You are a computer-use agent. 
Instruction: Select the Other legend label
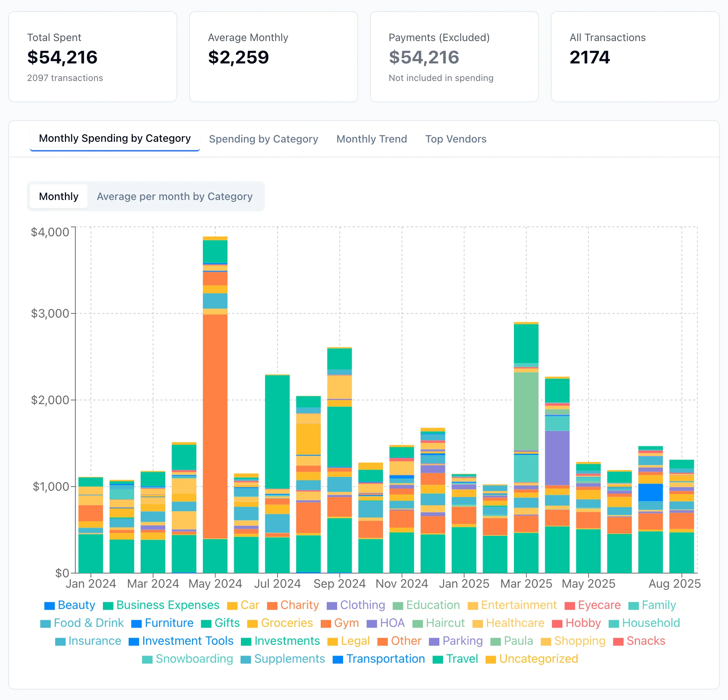[x=406, y=641]
